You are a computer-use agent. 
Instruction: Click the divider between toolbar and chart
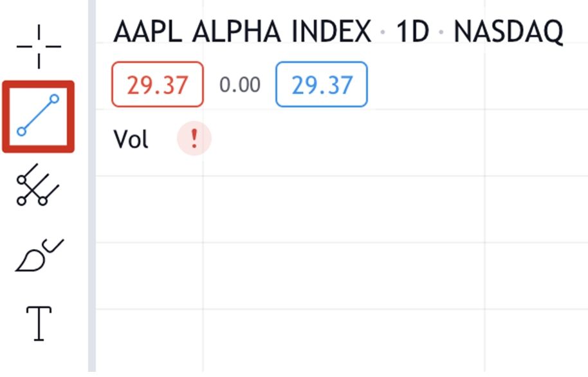click(x=92, y=193)
